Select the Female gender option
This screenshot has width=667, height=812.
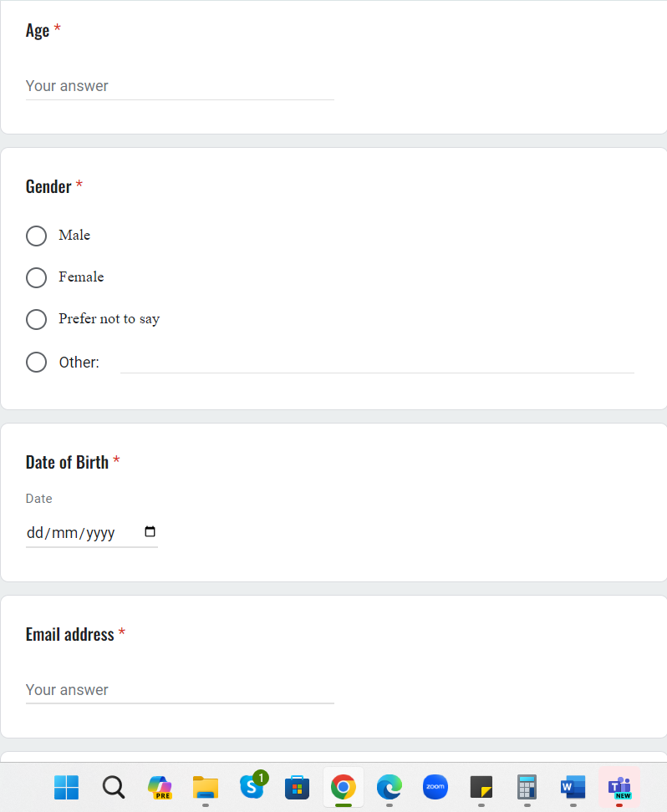[x=36, y=277]
